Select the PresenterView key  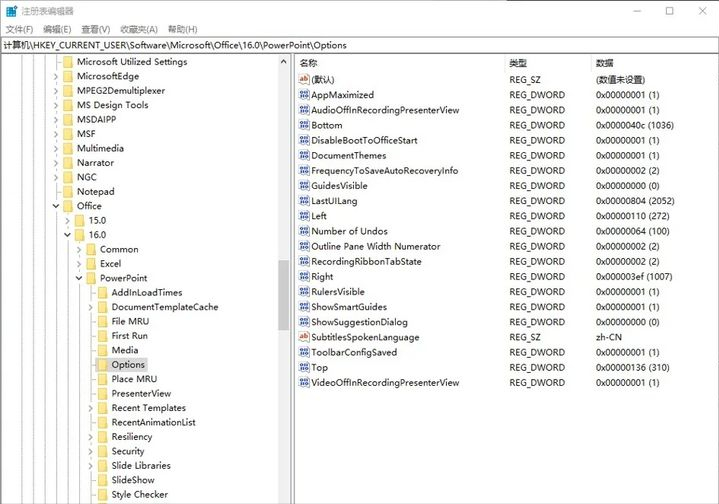pyautogui.click(x=141, y=393)
